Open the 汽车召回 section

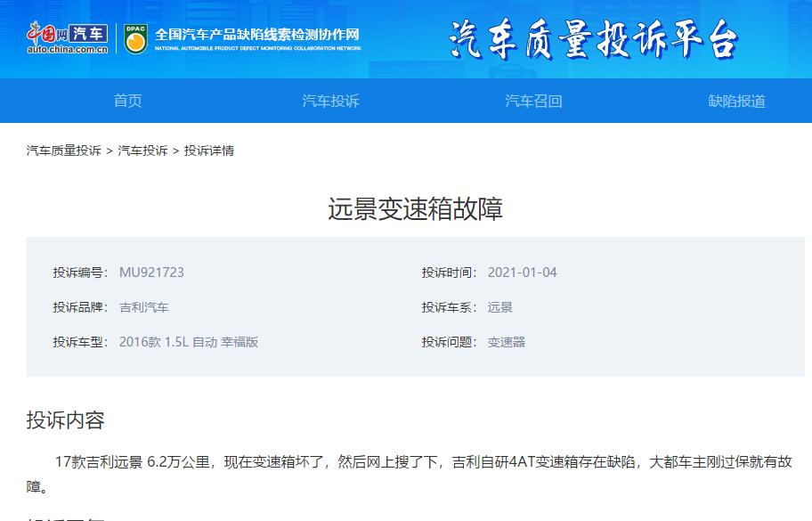[x=533, y=101]
